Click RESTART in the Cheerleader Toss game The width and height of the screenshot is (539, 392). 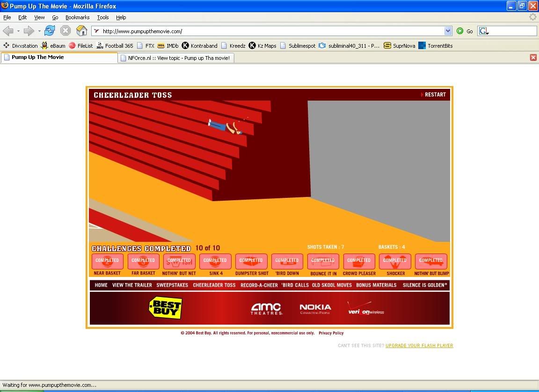click(433, 94)
